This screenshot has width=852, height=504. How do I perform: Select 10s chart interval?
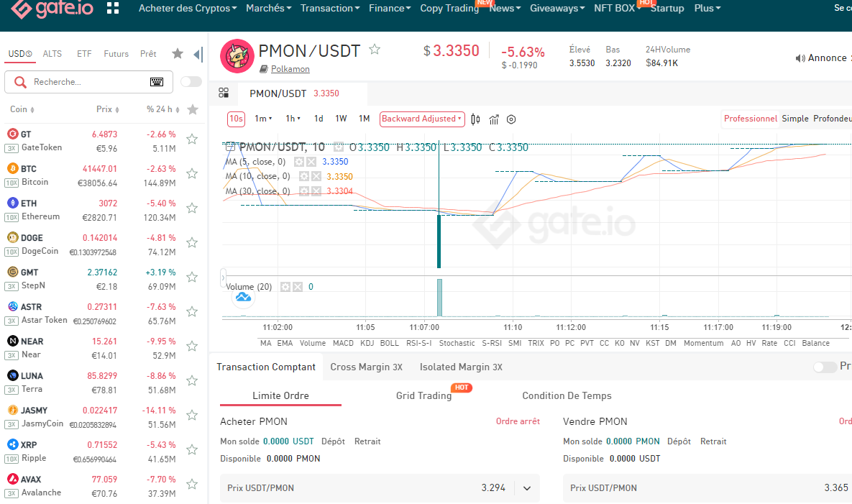pos(236,119)
